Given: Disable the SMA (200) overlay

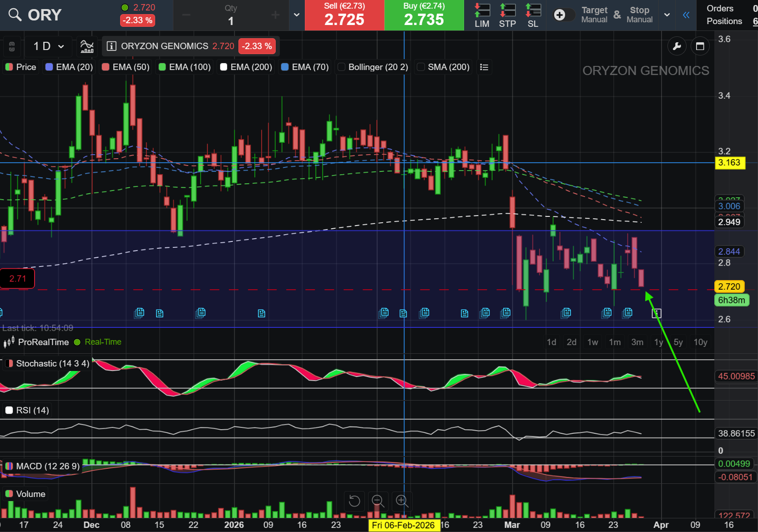Looking at the screenshot, I should tap(421, 67).
